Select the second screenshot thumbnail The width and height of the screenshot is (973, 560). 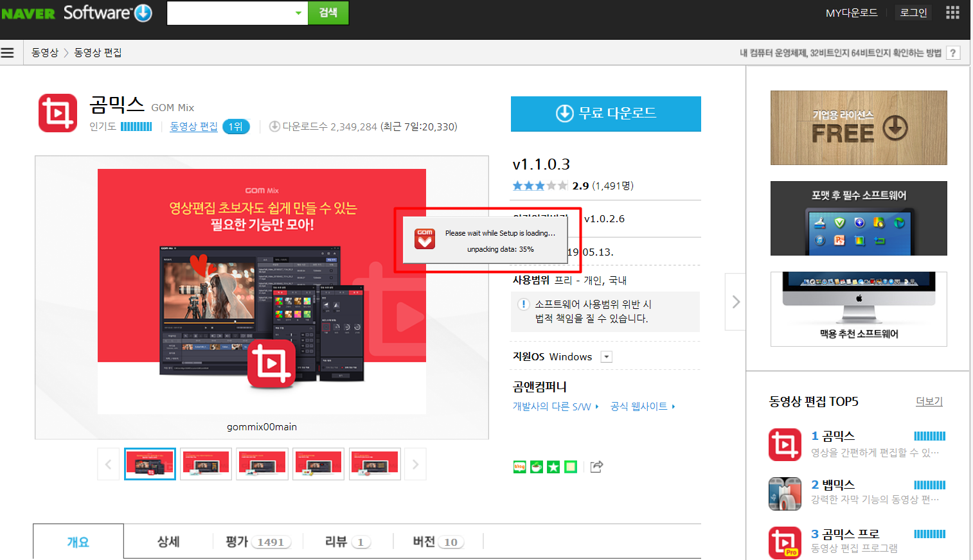(x=206, y=464)
